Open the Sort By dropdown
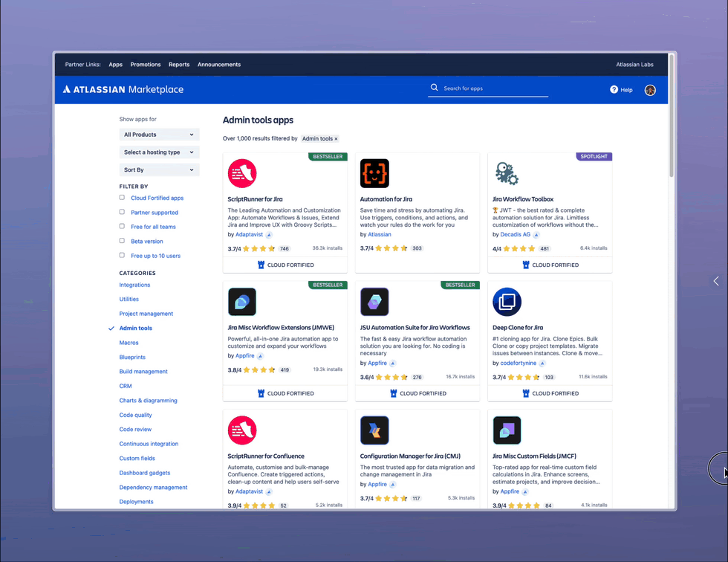 159,170
